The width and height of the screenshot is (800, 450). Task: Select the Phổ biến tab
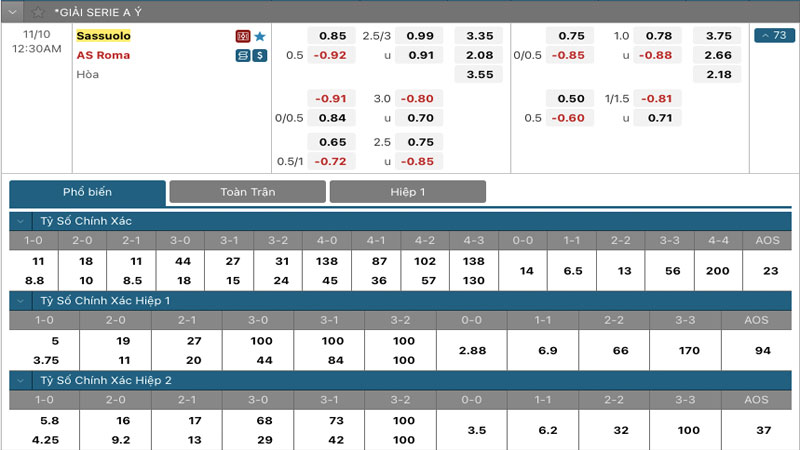point(87,192)
